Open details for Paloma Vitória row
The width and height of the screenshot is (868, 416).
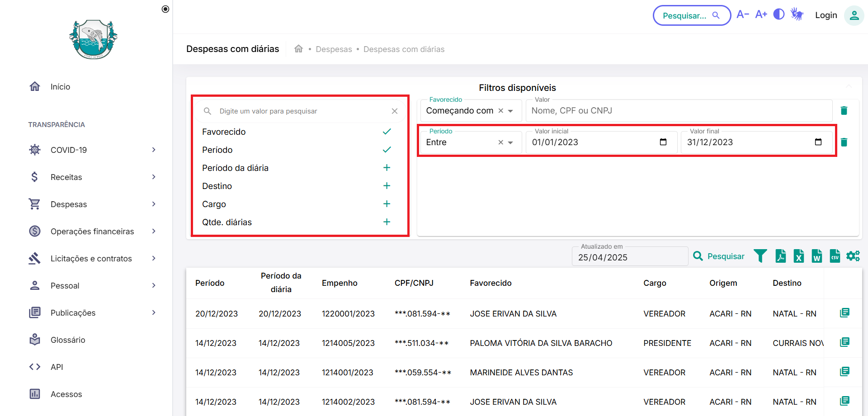(x=844, y=342)
